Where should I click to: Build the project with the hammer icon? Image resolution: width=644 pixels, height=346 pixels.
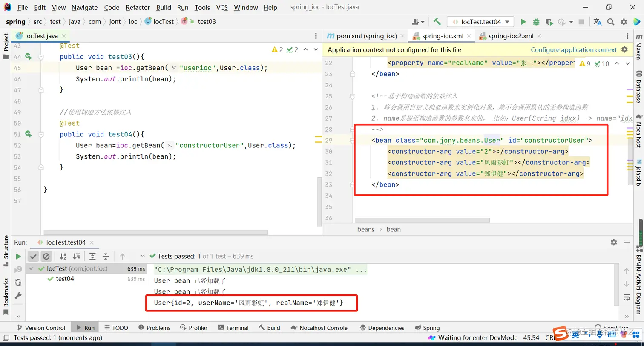(x=437, y=22)
